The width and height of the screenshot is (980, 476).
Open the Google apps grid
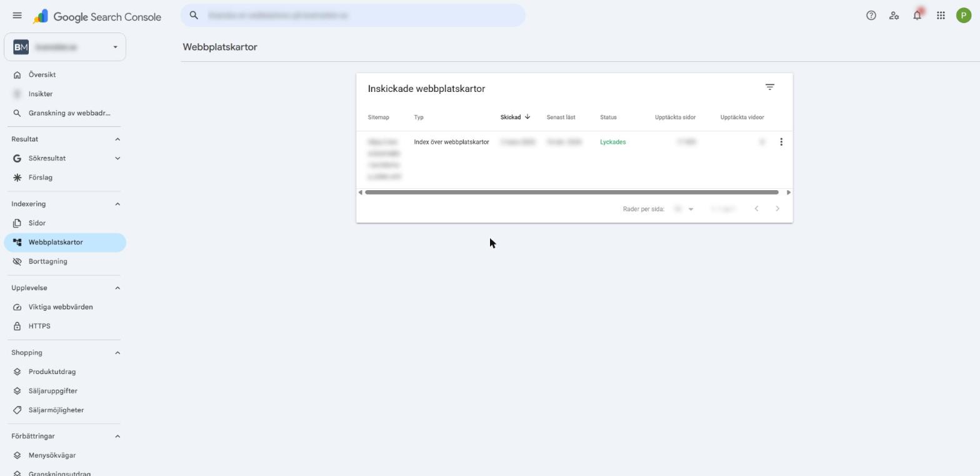click(x=941, y=16)
